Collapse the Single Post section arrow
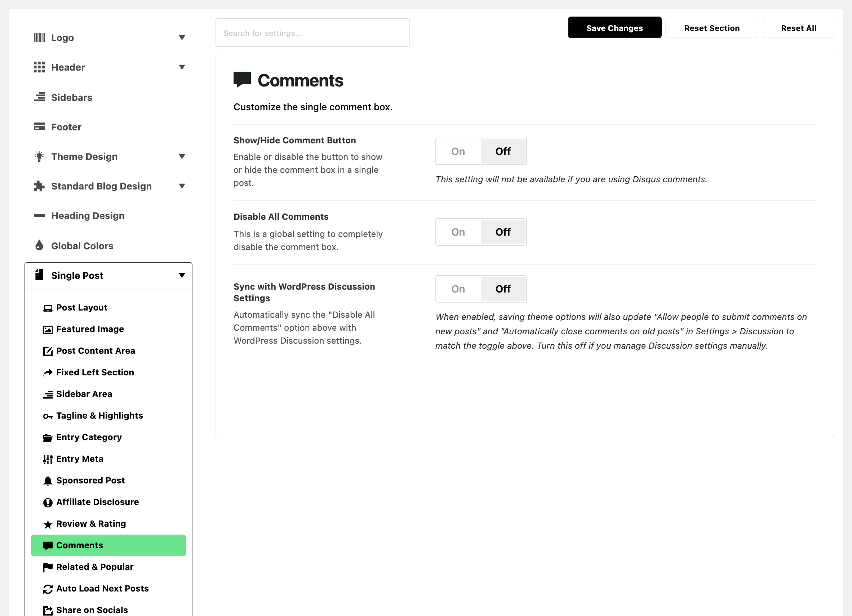Screen dimensions: 852x616 [182, 275]
